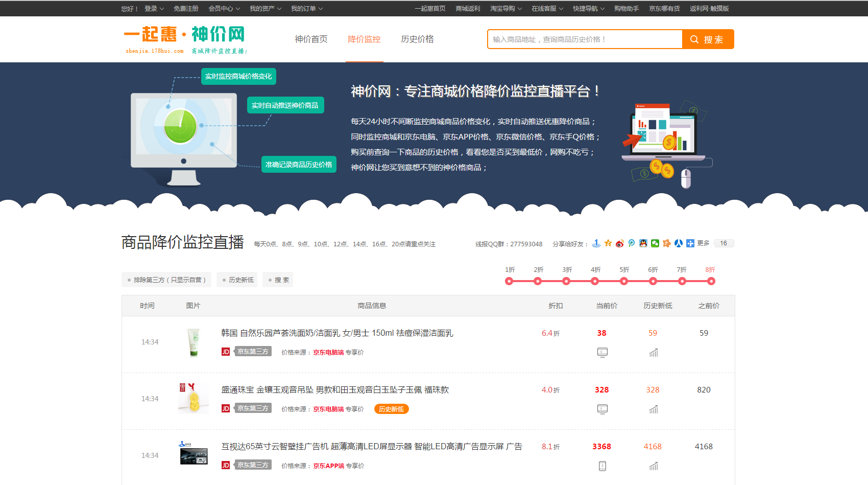Click the JD icon in 韩国 自然乐园 row
The width and height of the screenshot is (868, 485).
(226, 352)
